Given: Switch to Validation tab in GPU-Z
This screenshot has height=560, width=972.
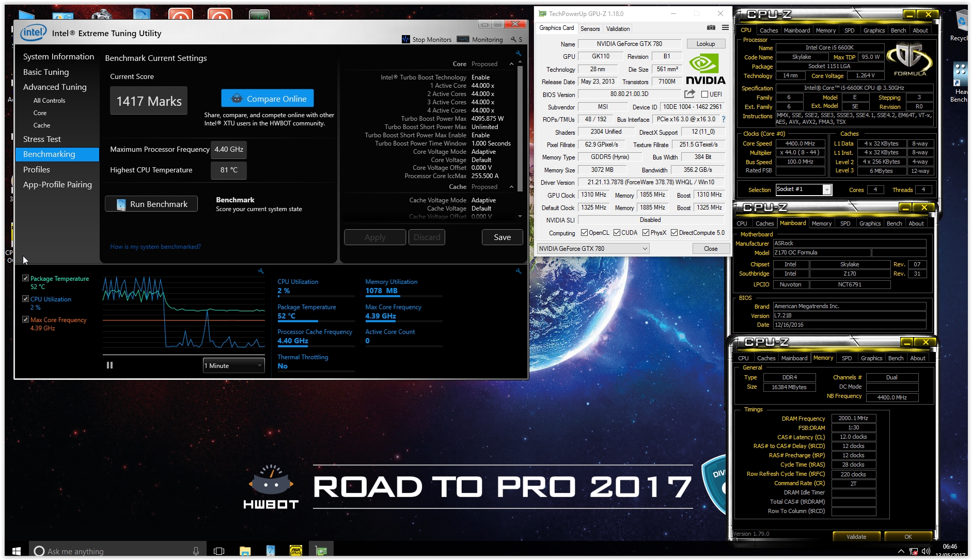Looking at the screenshot, I should tap(618, 28).
